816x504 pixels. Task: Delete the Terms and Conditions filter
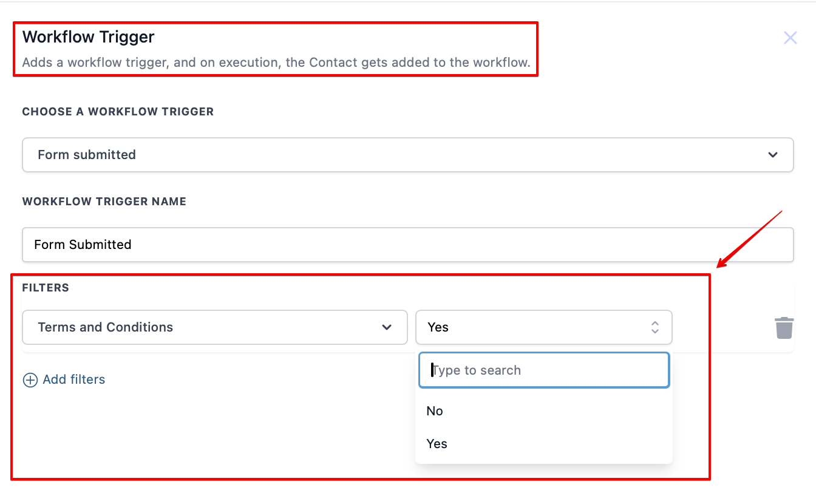(784, 328)
